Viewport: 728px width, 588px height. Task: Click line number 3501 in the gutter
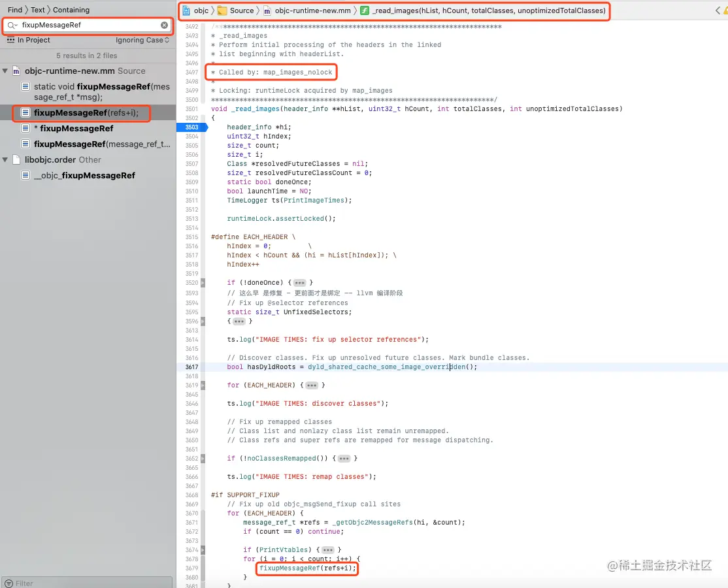point(191,109)
